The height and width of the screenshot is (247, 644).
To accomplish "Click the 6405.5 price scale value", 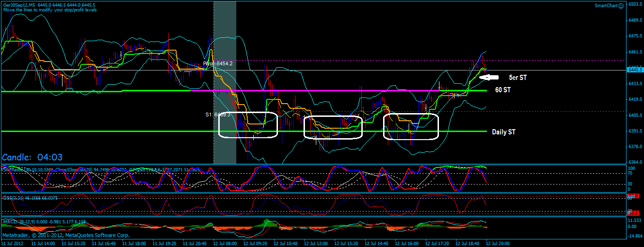I will click(x=635, y=115).
